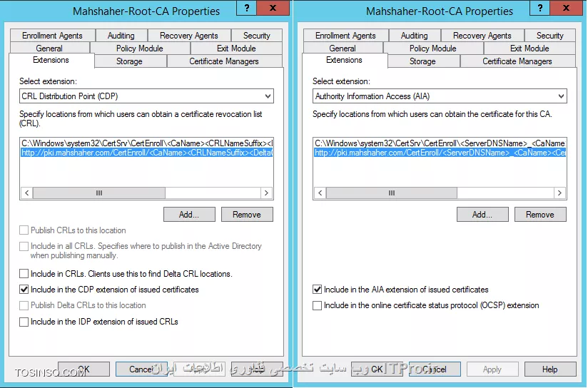Click the horizontal scrollbar thumb in AIA list
This screenshot has height=388, width=588.
point(392,193)
